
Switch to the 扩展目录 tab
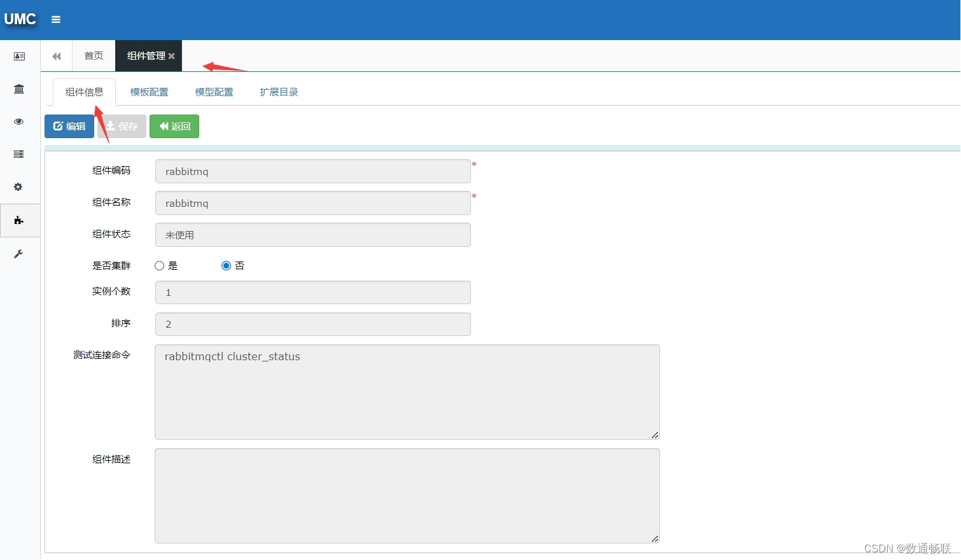279,92
